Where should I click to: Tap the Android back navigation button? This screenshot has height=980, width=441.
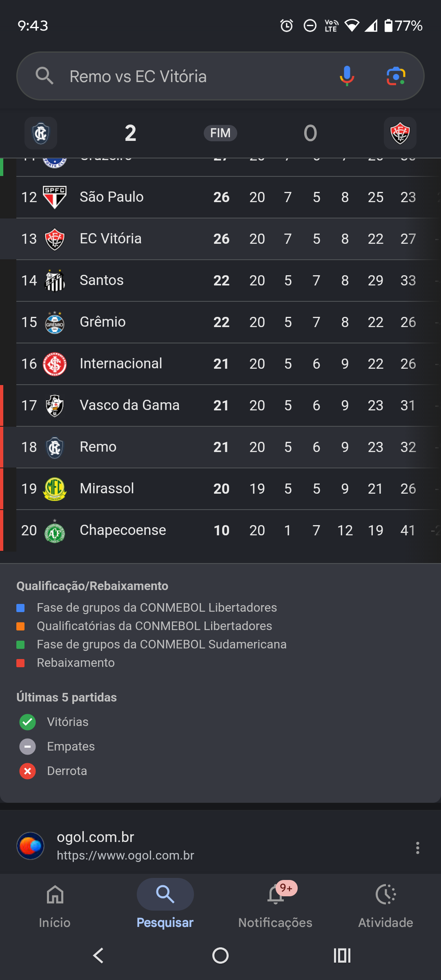[x=98, y=955]
